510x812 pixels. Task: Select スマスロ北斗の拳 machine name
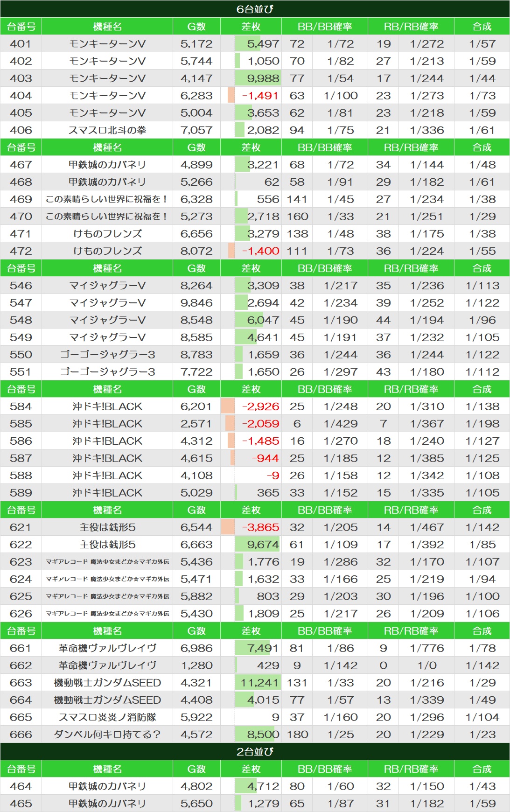point(107,130)
